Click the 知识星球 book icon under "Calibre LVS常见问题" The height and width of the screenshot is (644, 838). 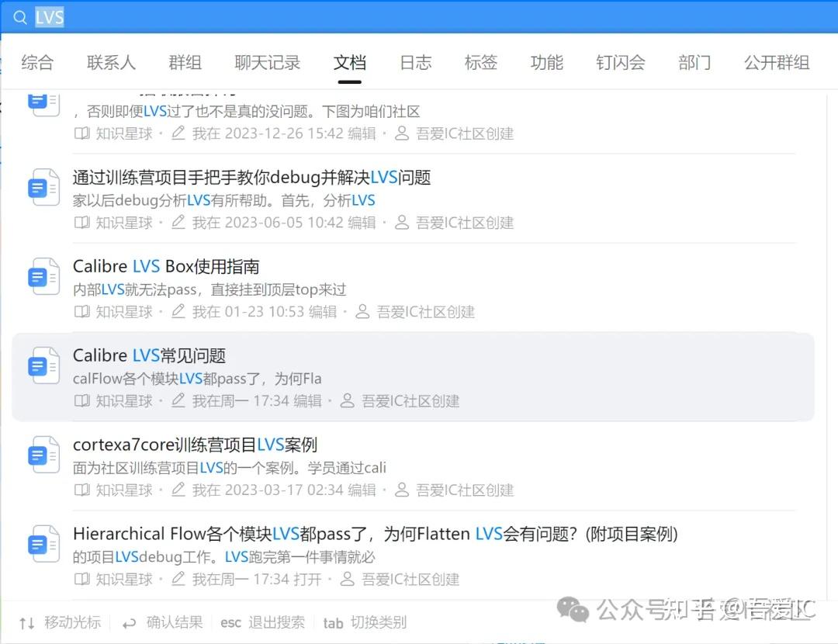point(81,400)
